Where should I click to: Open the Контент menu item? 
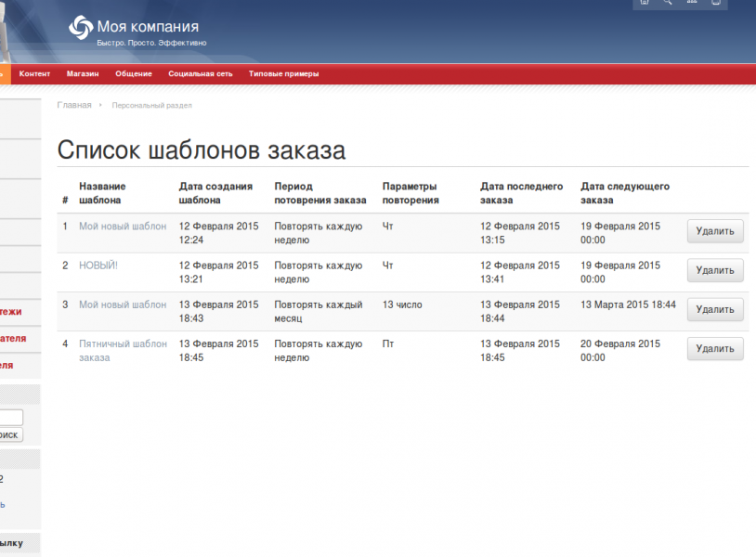[34, 74]
